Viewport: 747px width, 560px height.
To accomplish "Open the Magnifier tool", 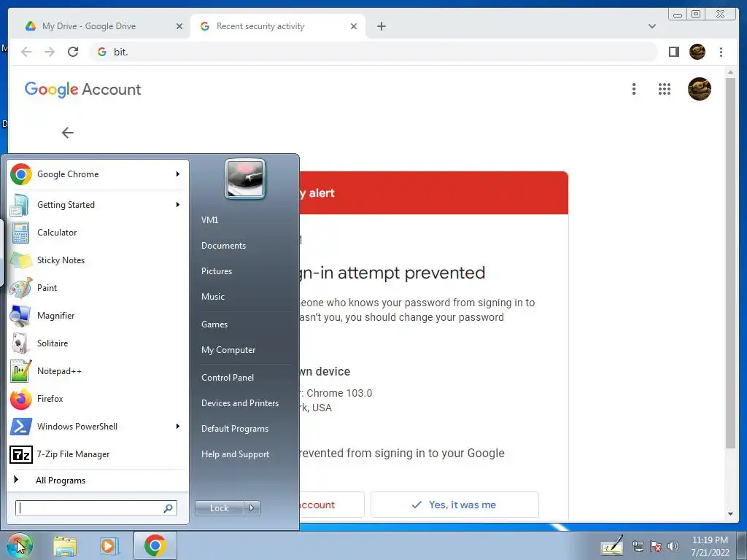I will [97, 315].
